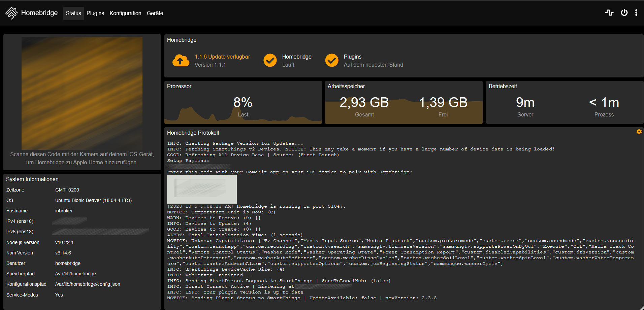Click the power icon in header

click(x=624, y=13)
